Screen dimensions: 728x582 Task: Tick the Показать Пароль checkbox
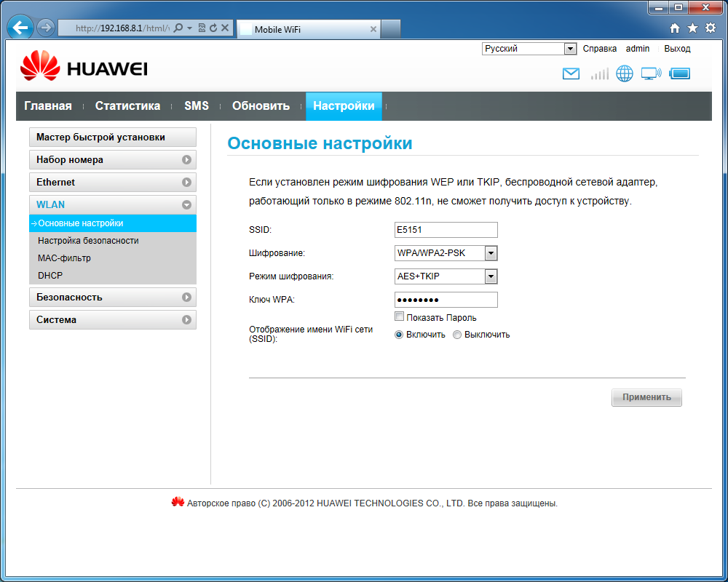tap(399, 316)
